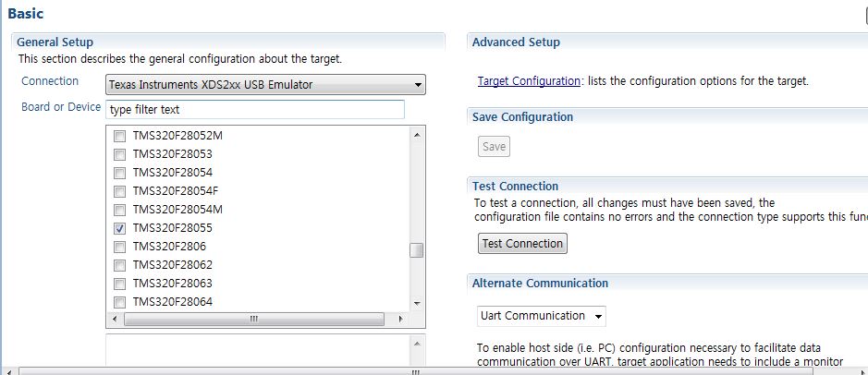Viewport: 868px width, 375px height.
Task: Select the TMS320F28062 device entry
Action: coord(172,265)
